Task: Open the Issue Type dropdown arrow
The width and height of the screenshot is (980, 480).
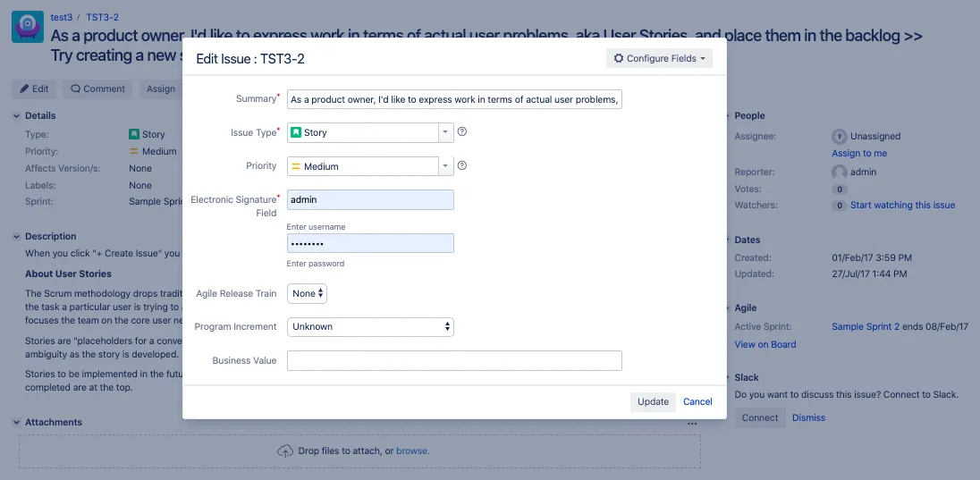Action: [x=445, y=132]
